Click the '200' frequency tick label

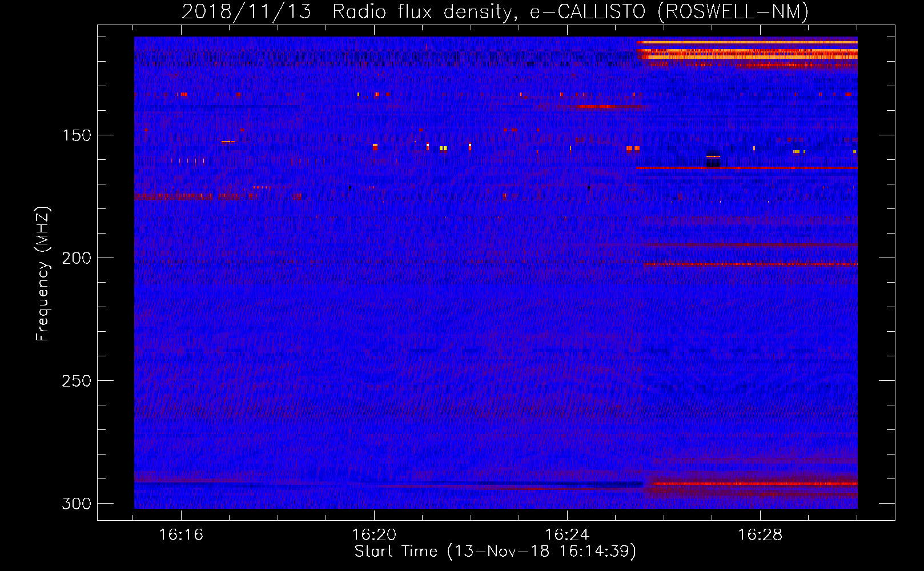coord(77,258)
